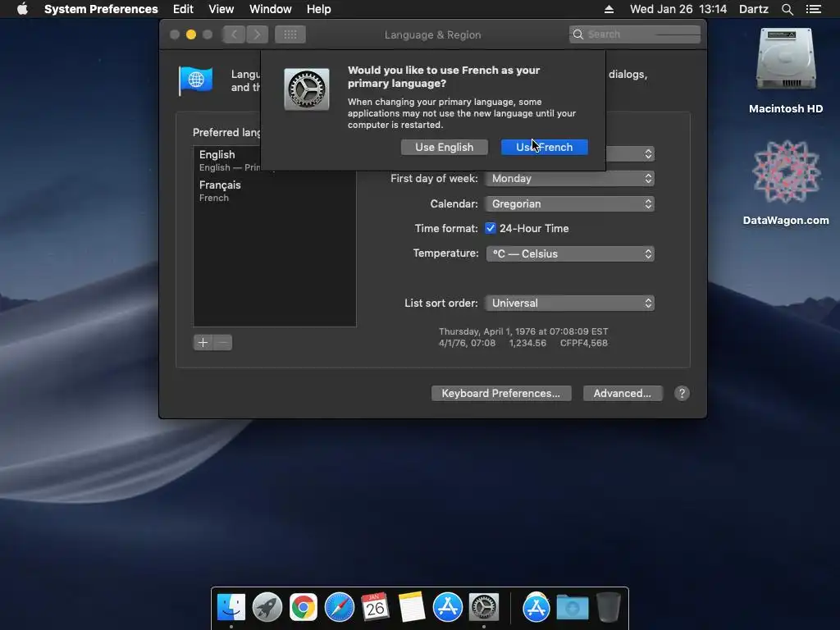Go forward with the right chevron button
Screen dimensions: 840x630
(x=257, y=34)
